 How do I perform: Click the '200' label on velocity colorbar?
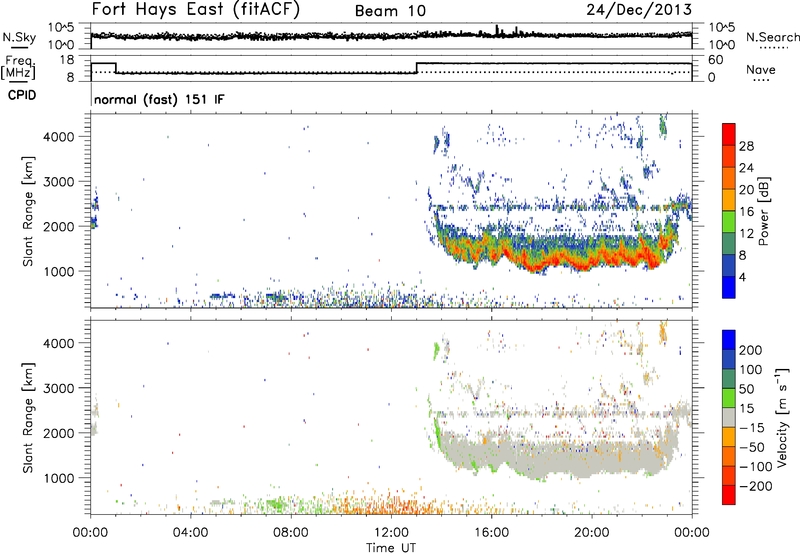(751, 350)
